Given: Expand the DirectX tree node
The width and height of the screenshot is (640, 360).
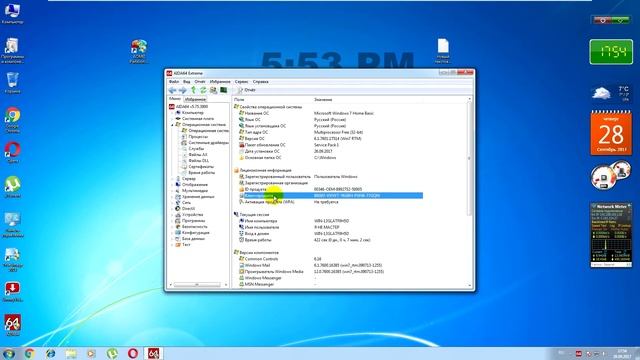Looking at the screenshot, I should click(x=172, y=209).
